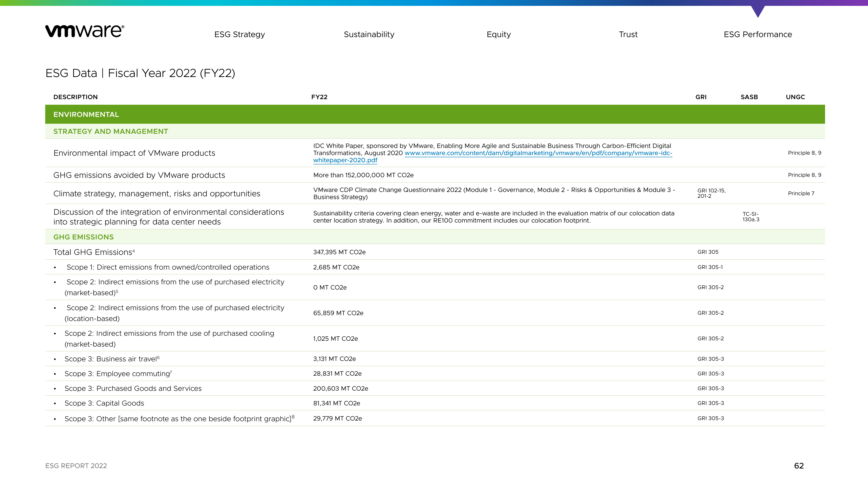Click the '1,025 MT CO2e' value
868x488 pixels.
pyautogui.click(x=335, y=339)
